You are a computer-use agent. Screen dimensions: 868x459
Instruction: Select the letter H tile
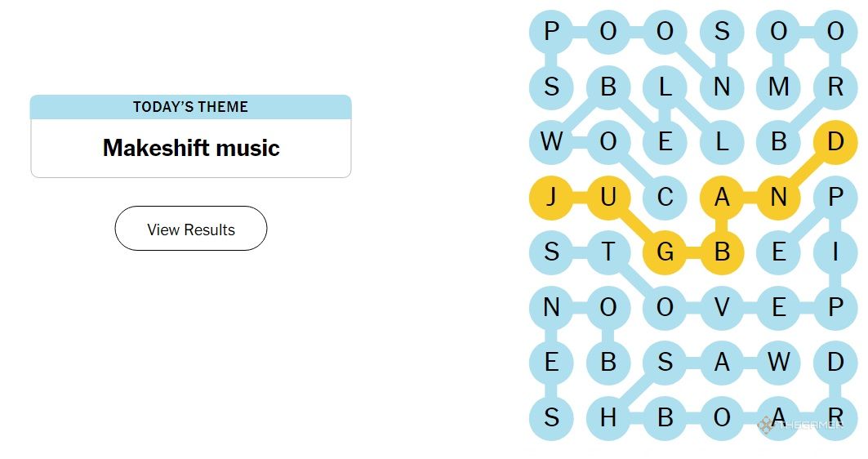click(608, 417)
